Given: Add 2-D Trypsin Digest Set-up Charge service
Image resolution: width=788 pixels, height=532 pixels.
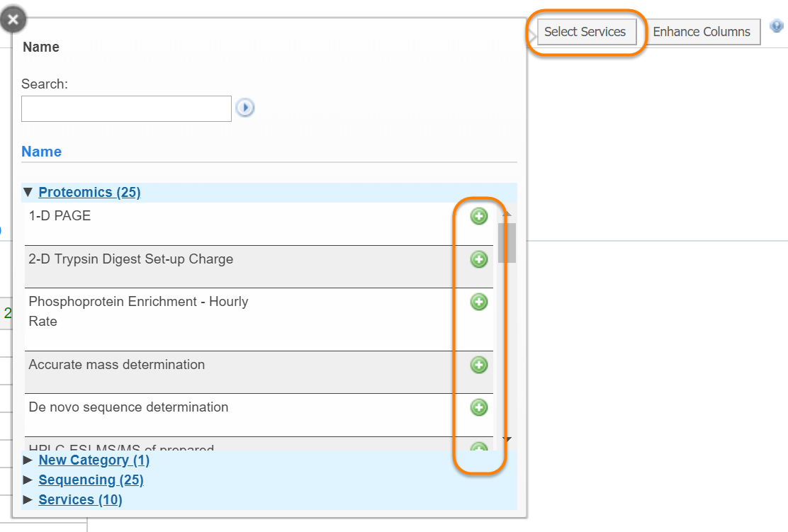Looking at the screenshot, I should [x=479, y=259].
